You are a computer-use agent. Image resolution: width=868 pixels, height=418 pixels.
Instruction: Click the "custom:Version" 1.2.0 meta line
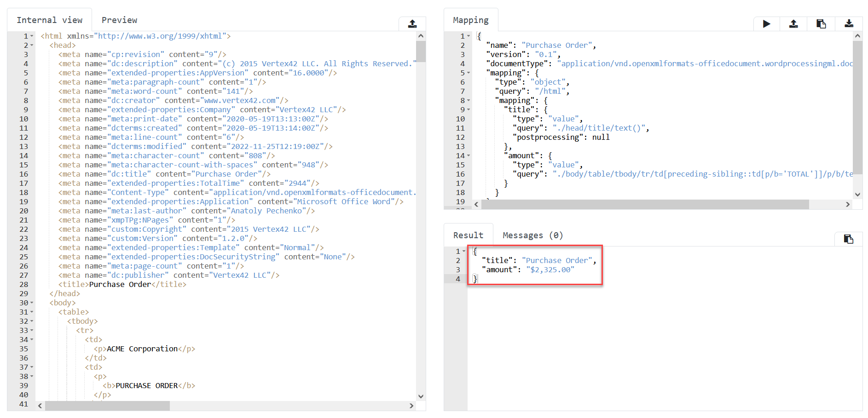pos(158,238)
